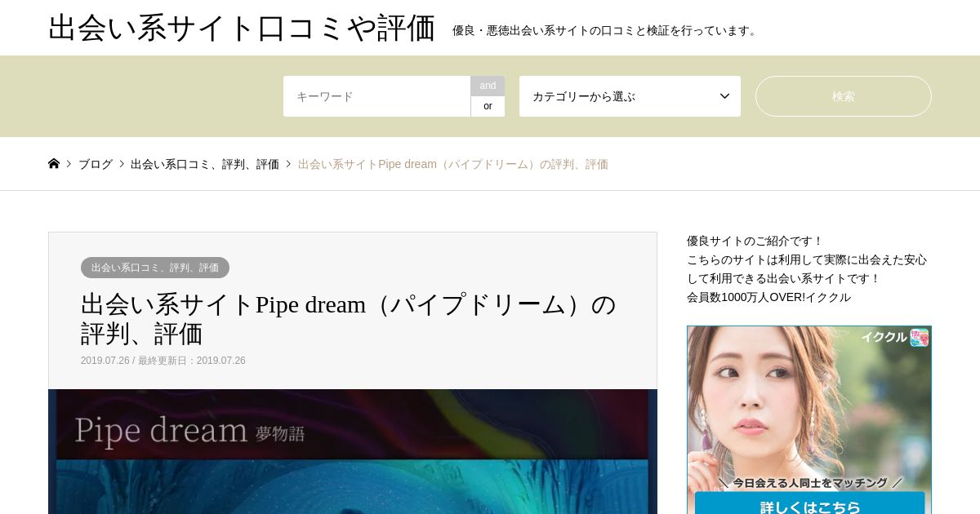This screenshot has height=514, width=980.
Task: Open the カテゴリーから選ぶ dropdown
Action: [630, 96]
